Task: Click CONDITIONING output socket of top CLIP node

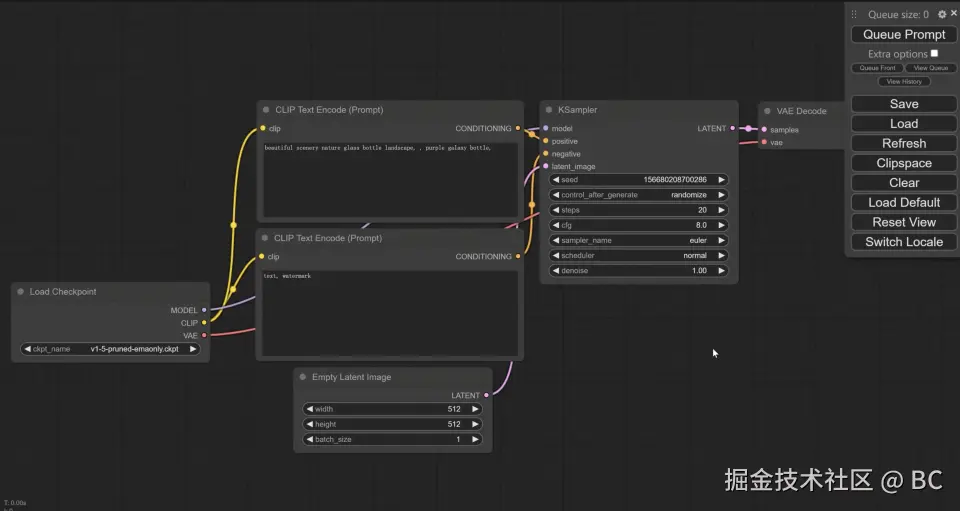Action: (x=517, y=129)
